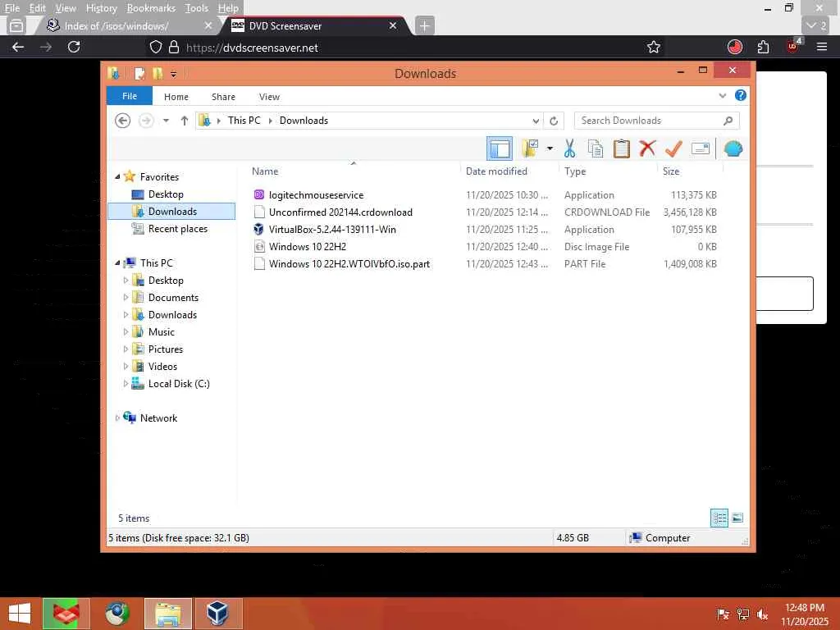Open folder options toolbar icon

pos(531,148)
